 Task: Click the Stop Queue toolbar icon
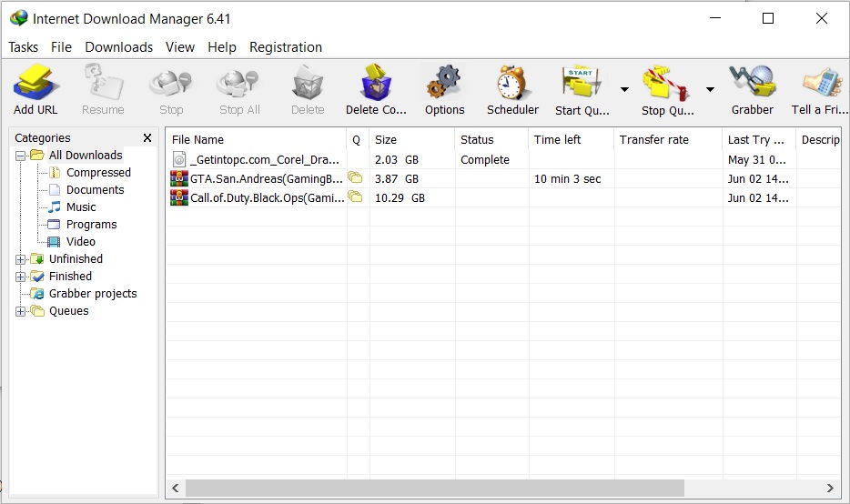click(x=667, y=83)
